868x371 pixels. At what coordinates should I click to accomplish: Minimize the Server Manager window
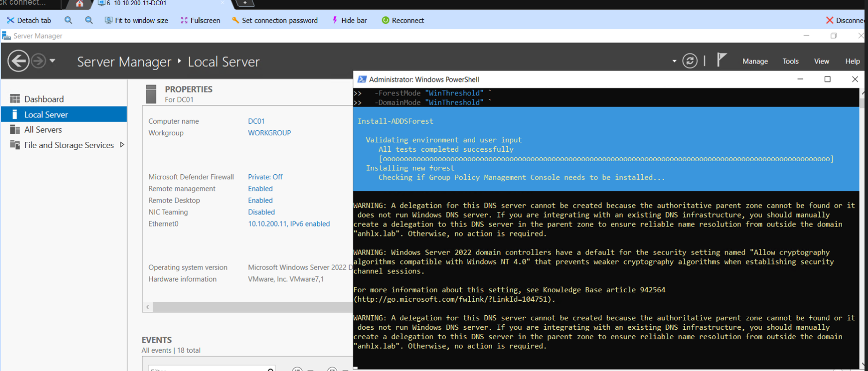coord(807,36)
